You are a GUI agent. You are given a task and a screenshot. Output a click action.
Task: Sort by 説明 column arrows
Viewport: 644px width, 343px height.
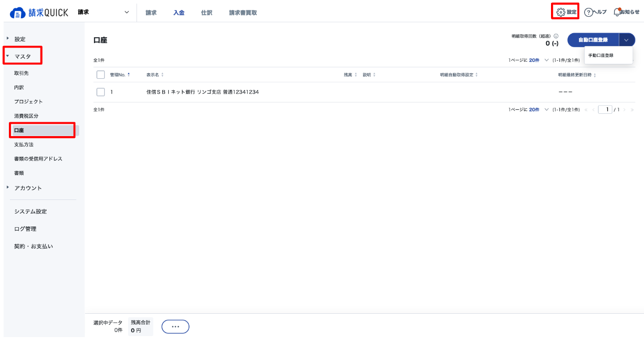374,75
